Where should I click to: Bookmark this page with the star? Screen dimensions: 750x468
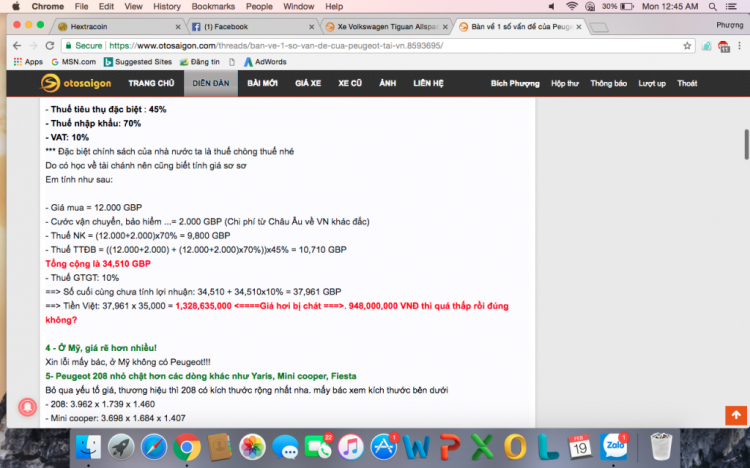[x=687, y=45]
